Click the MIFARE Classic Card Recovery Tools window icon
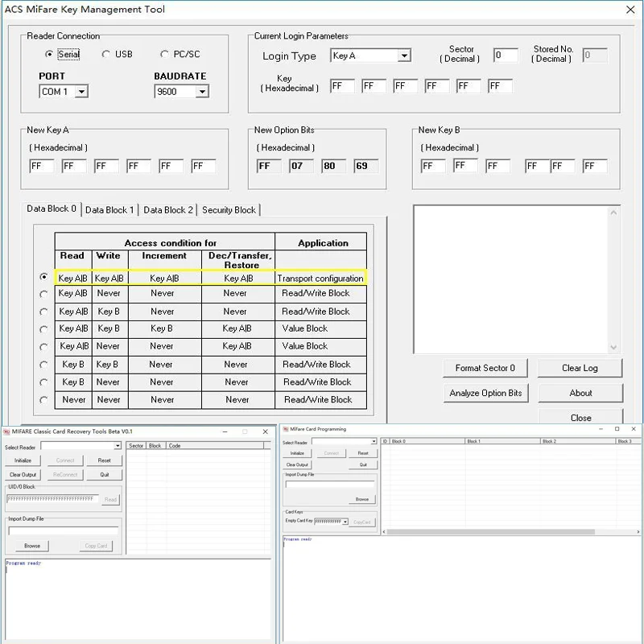644x644 pixels. pos(6,431)
